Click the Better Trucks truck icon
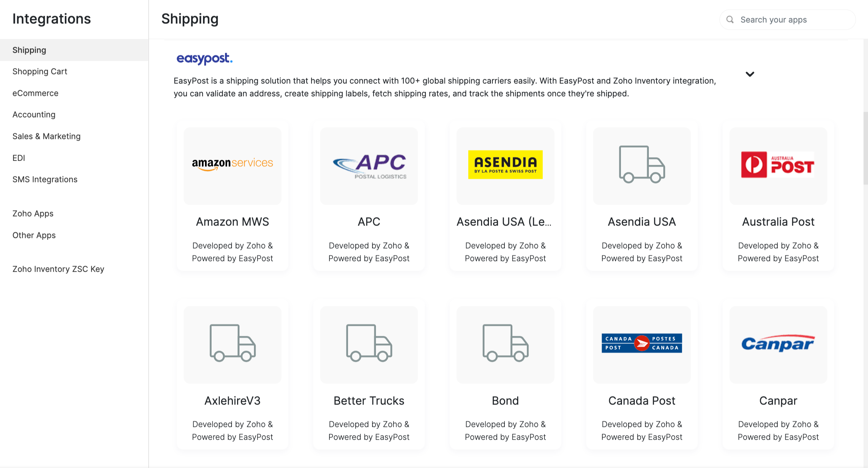 coord(369,343)
